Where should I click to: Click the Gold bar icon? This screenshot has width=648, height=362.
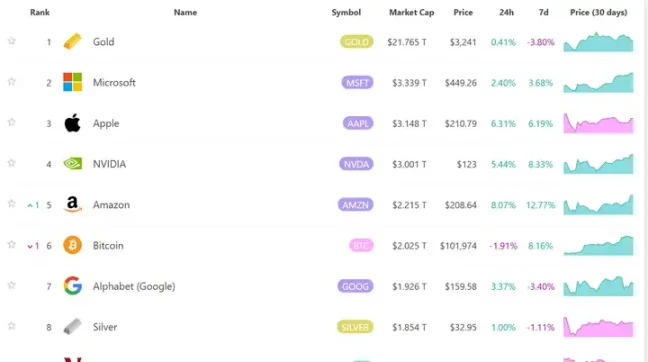[72, 41]
